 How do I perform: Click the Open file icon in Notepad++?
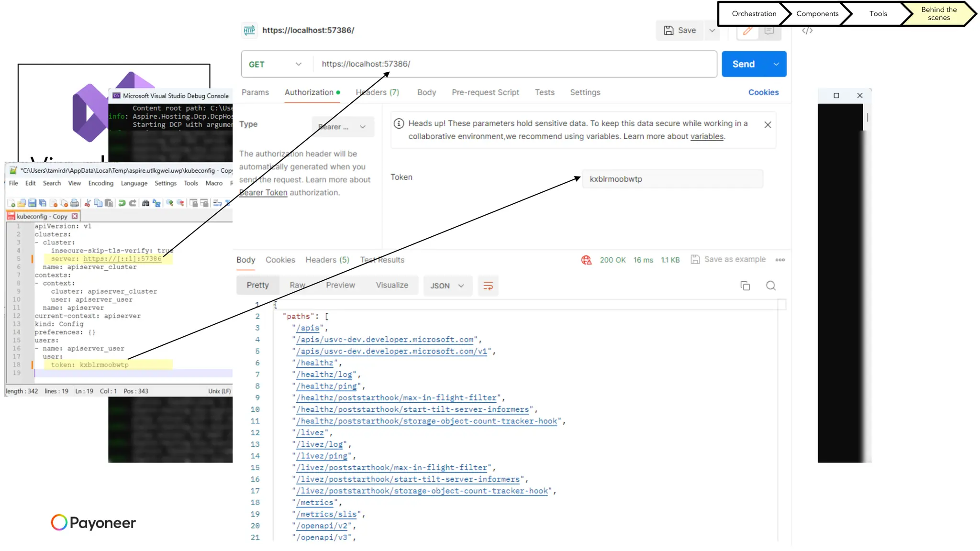coord(22,203)
